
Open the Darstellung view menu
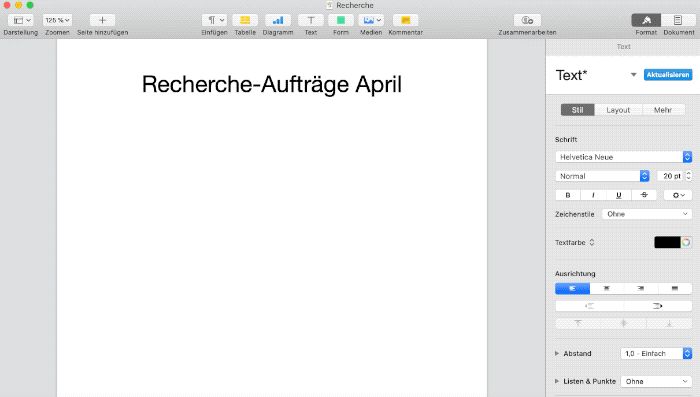coord(21,20)
